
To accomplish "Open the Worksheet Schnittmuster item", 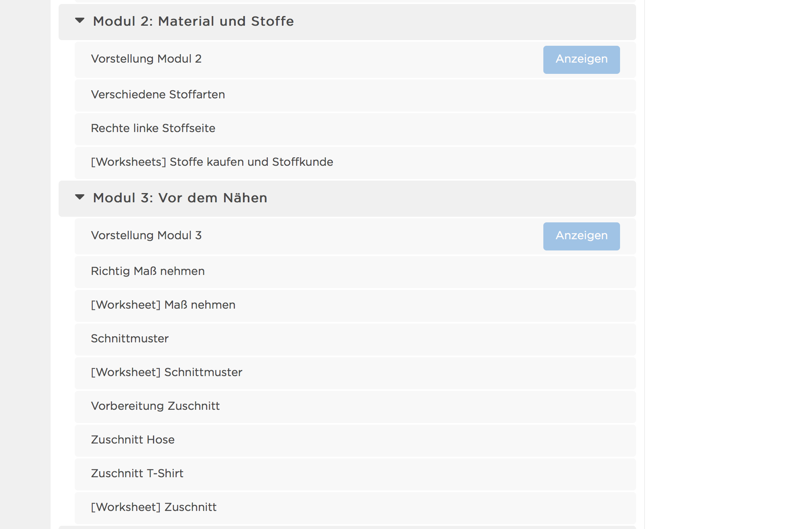I will tap(167, 372).
